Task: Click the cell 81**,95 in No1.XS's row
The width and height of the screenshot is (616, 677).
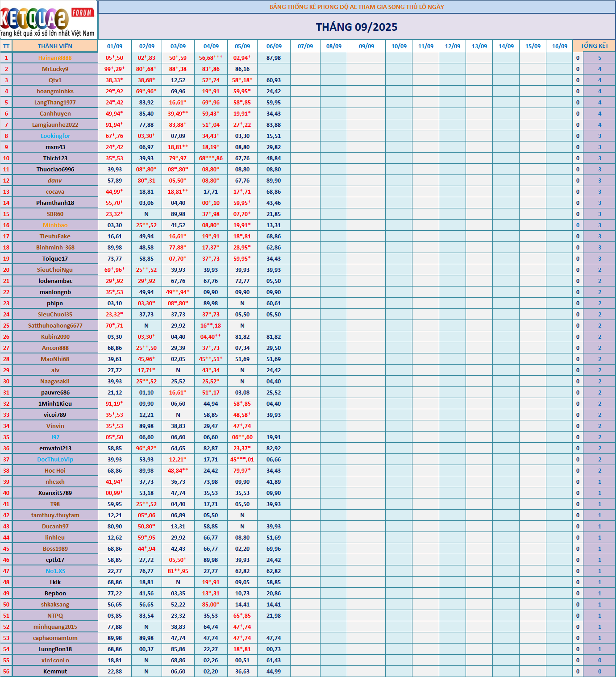Action: click(x=178, y=571)
